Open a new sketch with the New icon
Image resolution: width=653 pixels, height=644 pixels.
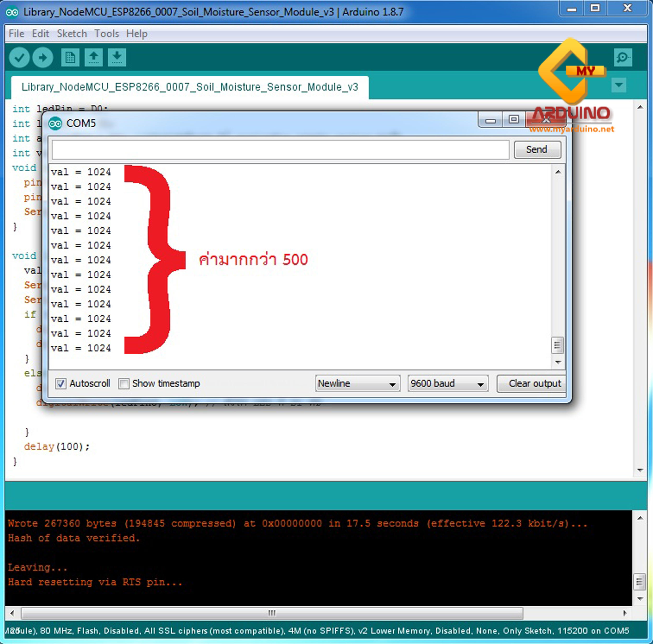[x=70, y=57]
